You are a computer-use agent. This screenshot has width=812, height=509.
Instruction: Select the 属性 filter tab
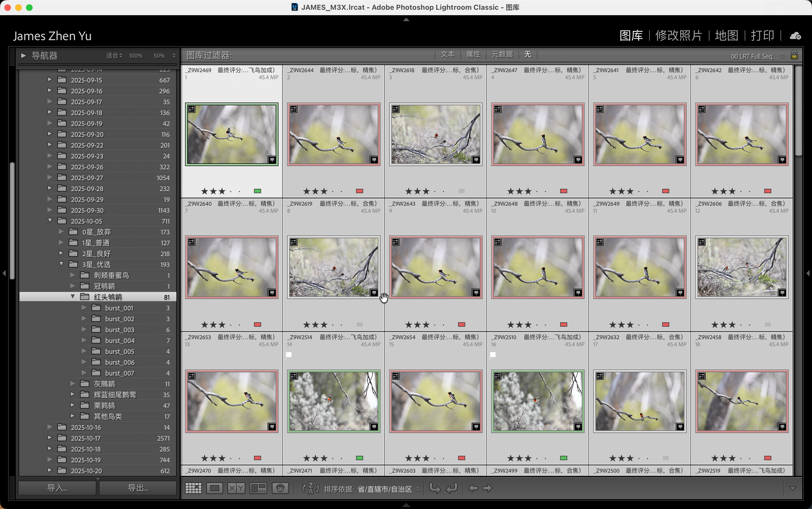(x=473, y=54)
